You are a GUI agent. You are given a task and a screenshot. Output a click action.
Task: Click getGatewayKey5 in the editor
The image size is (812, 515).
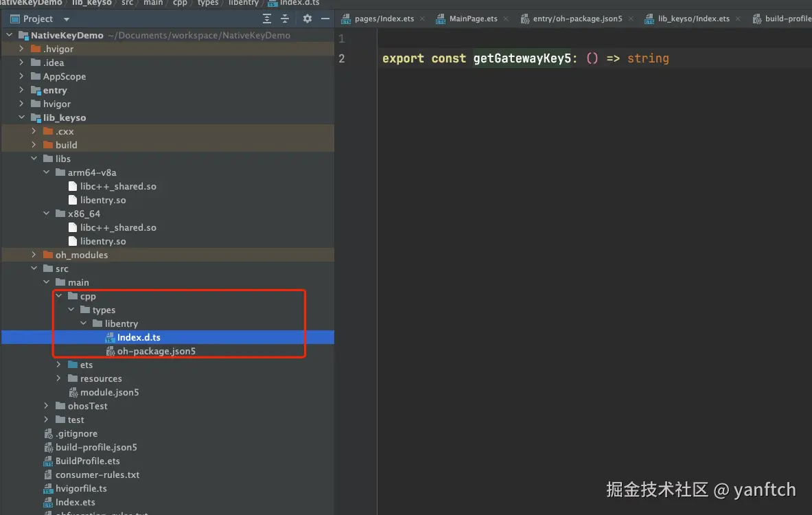(x=522, y=58)
